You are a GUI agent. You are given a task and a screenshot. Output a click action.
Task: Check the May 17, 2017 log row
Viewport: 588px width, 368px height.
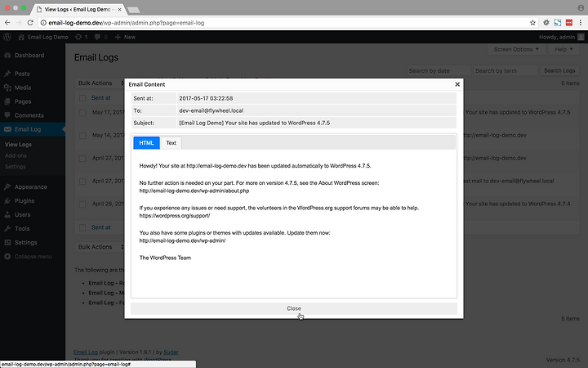point(82,113)
